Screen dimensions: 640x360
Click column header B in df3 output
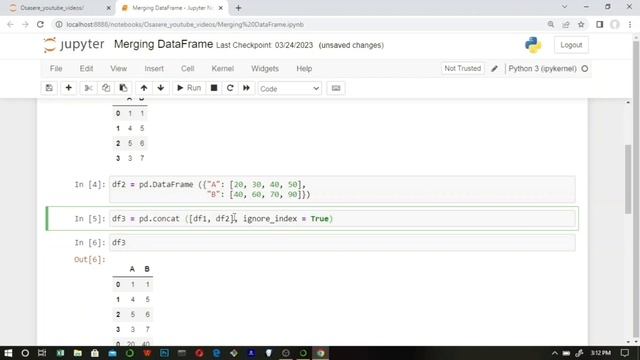147,269
